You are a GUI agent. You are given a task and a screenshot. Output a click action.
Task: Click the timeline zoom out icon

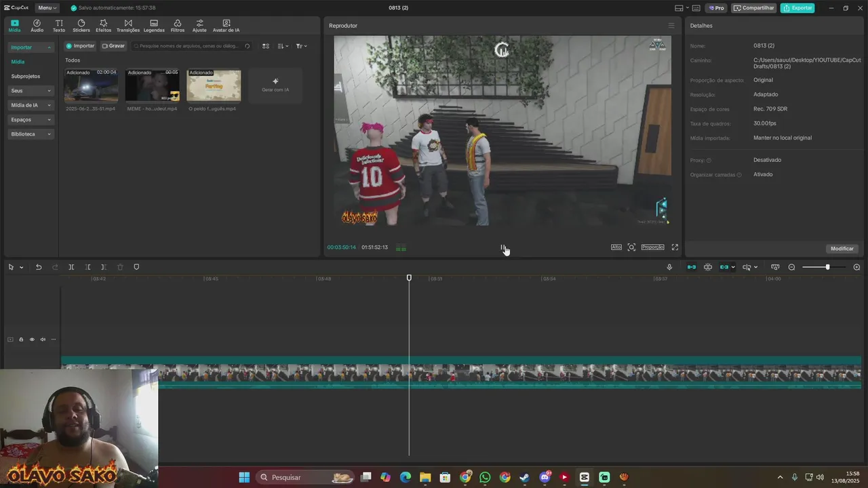[791, 267]
